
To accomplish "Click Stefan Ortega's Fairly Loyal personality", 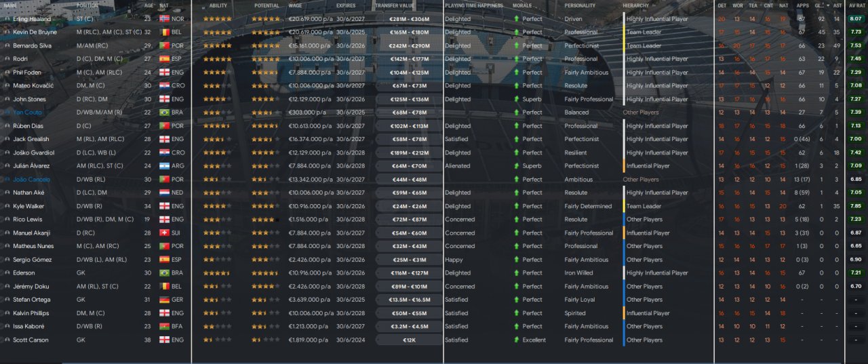I will 580,300.
